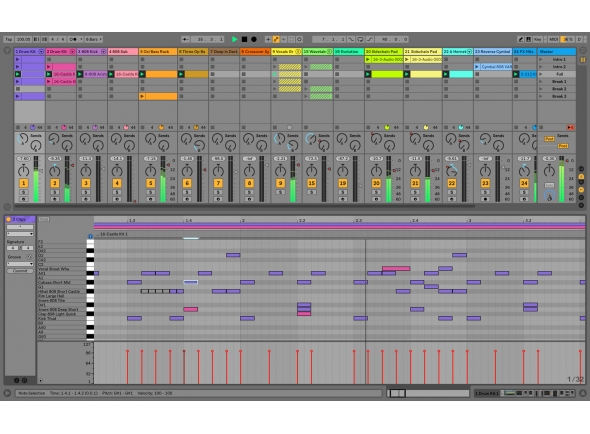Image resolution: width=590 pixels, height=434 pixels.
Task: Arm track 3 for recording
Action: click(86, 199)
